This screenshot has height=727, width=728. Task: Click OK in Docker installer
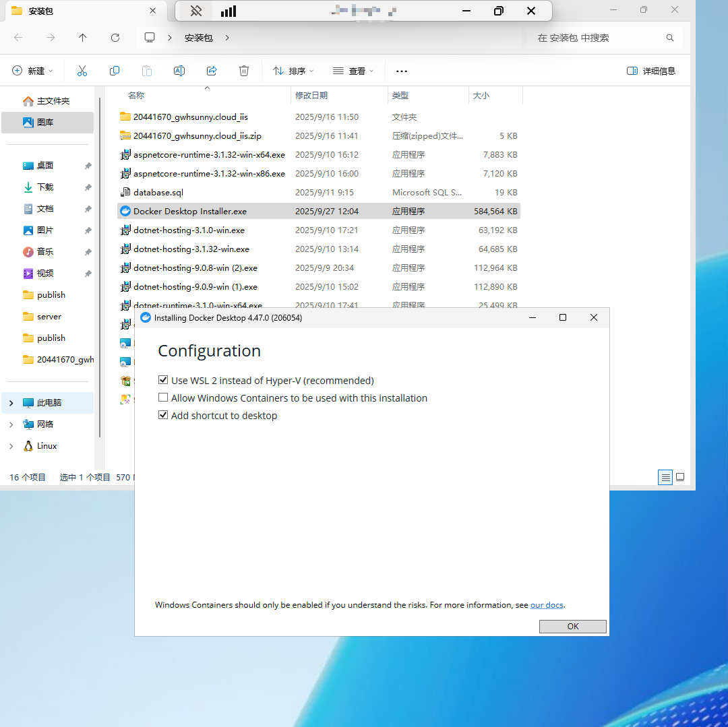tap(572, 627)
